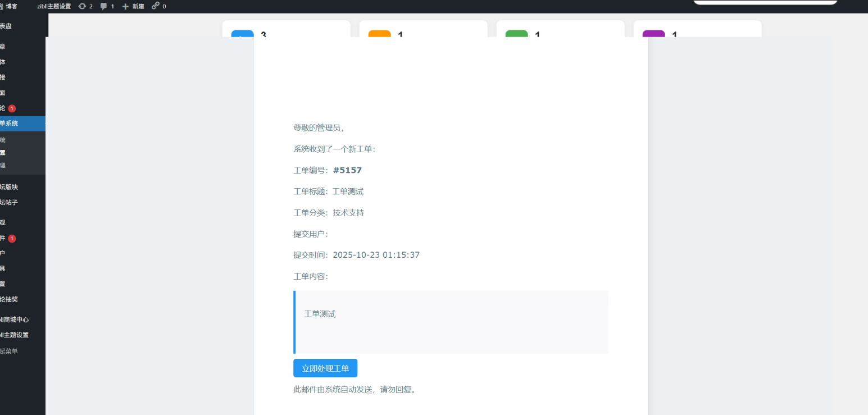Click the green stat card icon
The width and height of the screenshot is (868, 415).
pos(516,34)
